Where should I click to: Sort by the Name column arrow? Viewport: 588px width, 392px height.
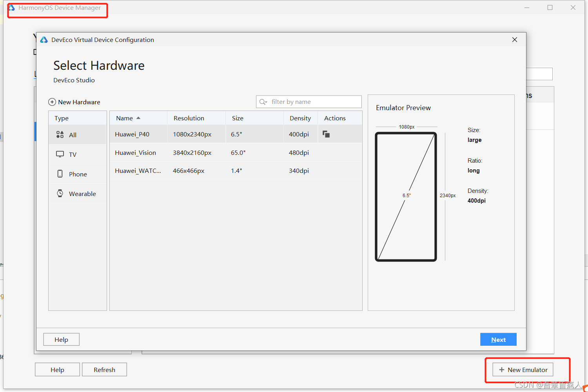tap(138, 118)
